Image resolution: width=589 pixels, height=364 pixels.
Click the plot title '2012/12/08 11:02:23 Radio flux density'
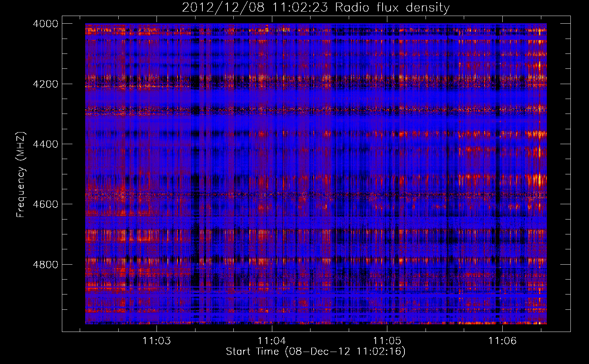tap(316, 8)
